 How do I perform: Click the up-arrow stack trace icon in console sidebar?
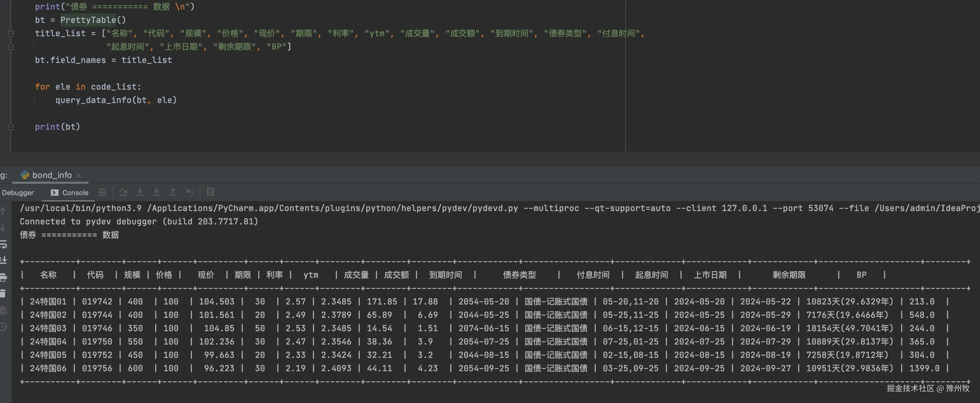[x=3, y=211]
